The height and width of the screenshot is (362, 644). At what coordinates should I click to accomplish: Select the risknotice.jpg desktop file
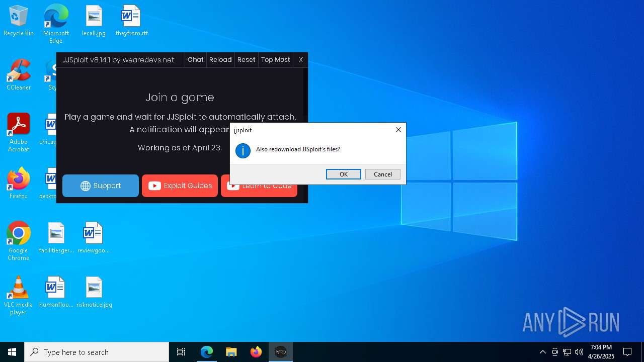[94, 292]
